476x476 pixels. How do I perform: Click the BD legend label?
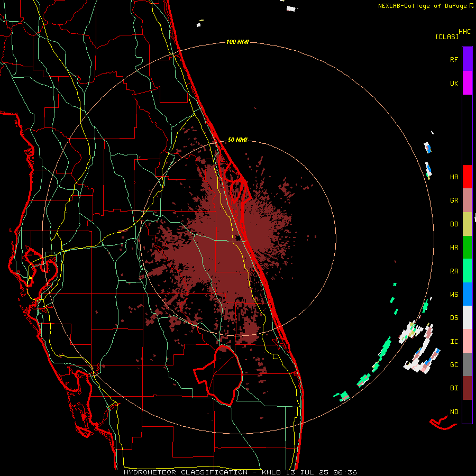[454, 224]
